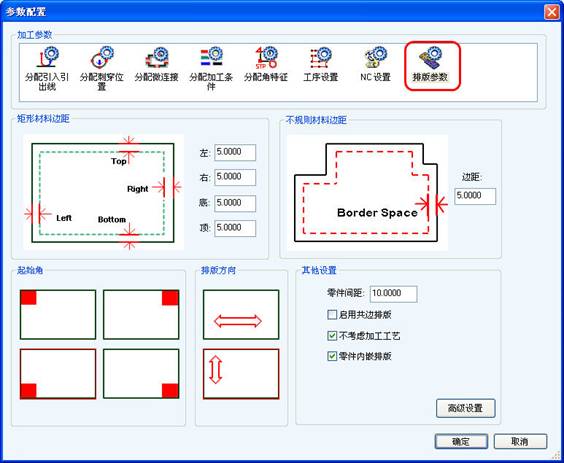Toggle the 零件内嵌排版 checkbox
The width and height of the screenshot is (564, 463).
click(332, 356)
